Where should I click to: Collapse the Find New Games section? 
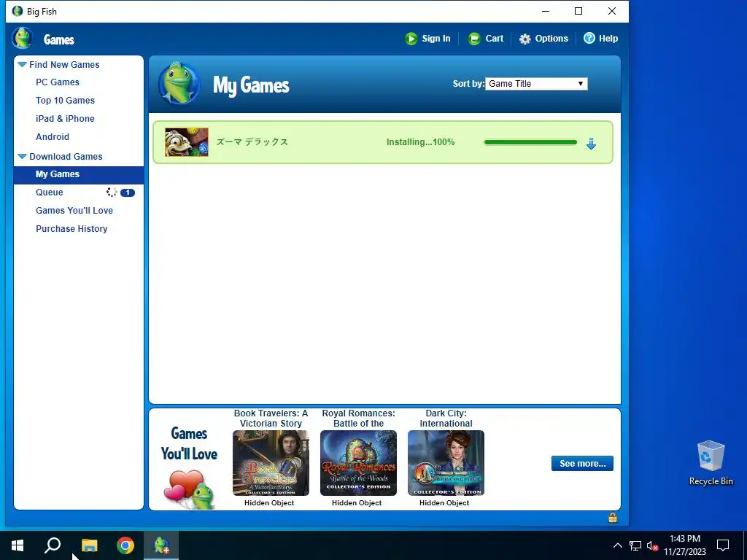click(x=22, y=64)
